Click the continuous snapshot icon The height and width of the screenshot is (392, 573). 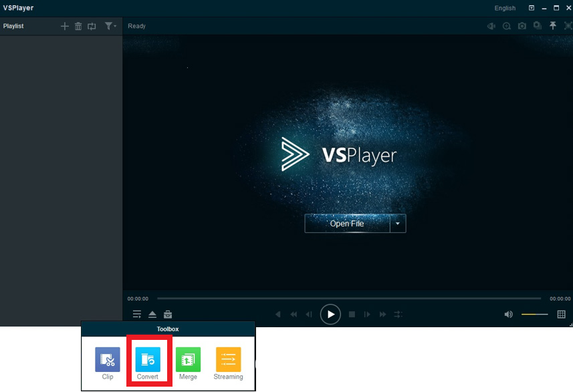(538, 25)
